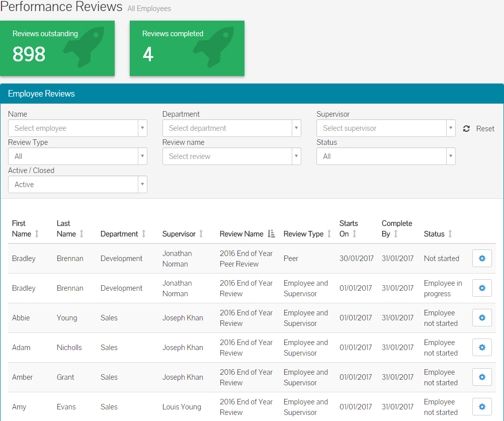Sort by Last Name using its sort icon
504x421 pixels.
(x=81, y=234)
